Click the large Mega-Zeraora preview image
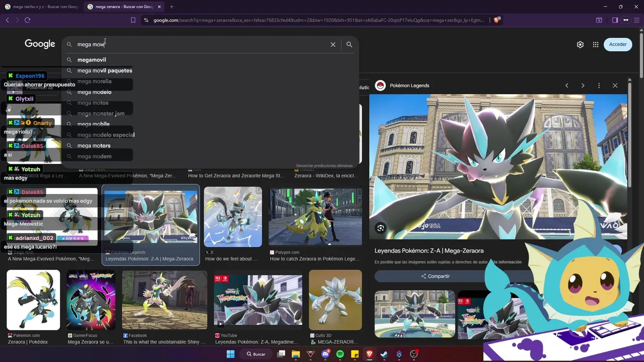Image resolution: width=644 pixels, height=362 pixels. 498,166
